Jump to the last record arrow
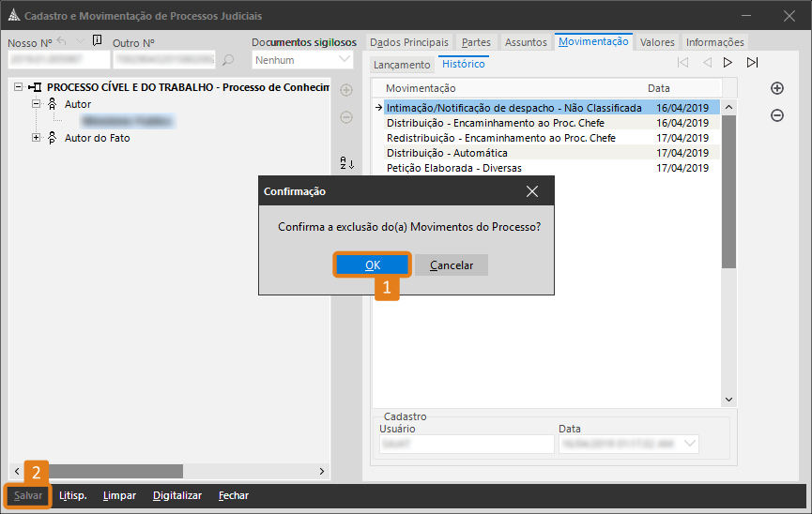 pyautogui.click(x=752, y=63)
